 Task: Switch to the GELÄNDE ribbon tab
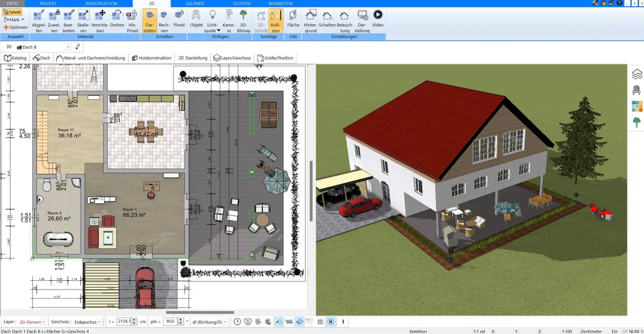[195, 3]
